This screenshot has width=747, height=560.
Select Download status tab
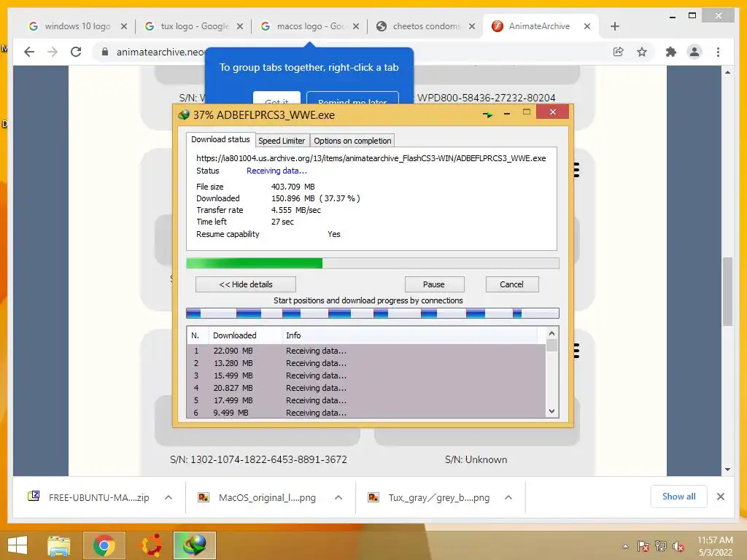[220, 139]
